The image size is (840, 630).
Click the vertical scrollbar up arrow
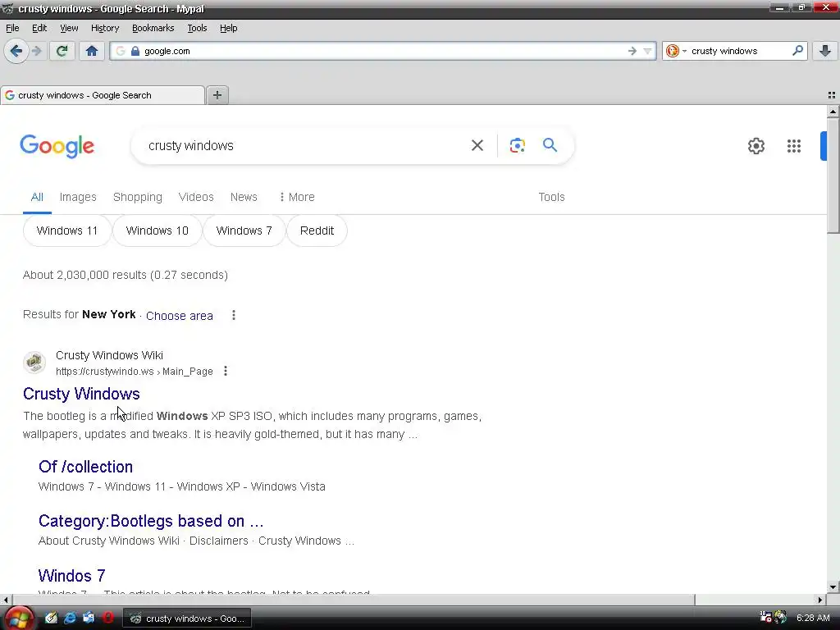click(x=833, y=112)
